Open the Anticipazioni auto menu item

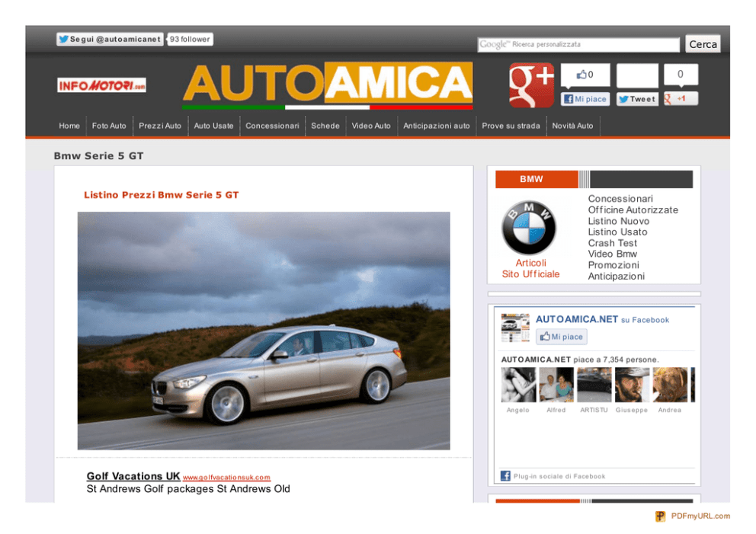pos(437,126)
